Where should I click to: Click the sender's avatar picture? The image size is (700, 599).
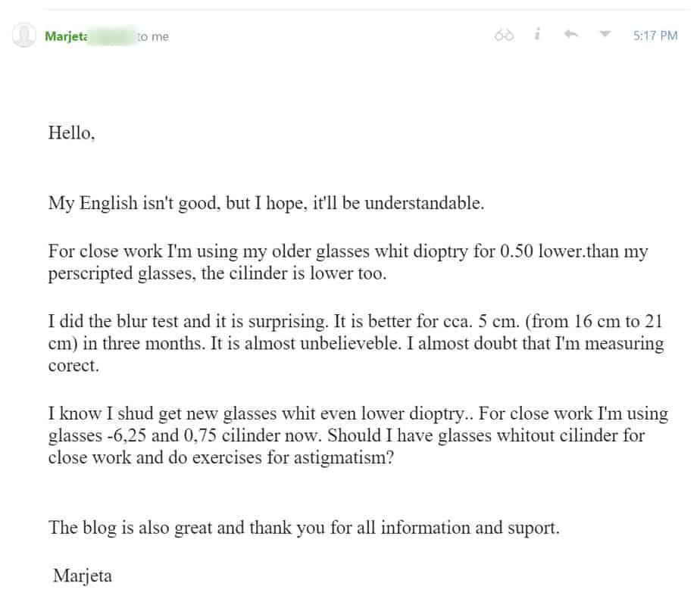pos(24,36)
